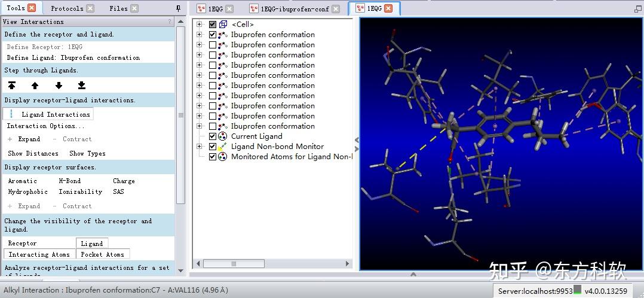The image size is (644, 298).
Task: Click the Monitored Atoms group icon
Action: point(223,156)
